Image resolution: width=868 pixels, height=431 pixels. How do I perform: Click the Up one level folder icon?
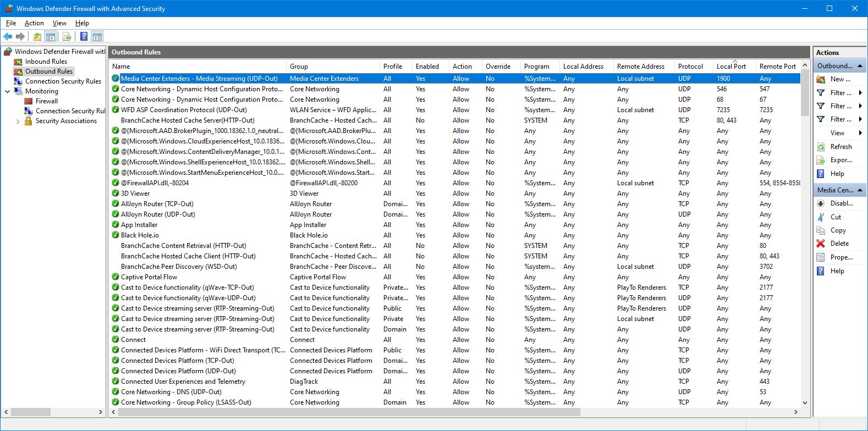click(x=37, y=37)
